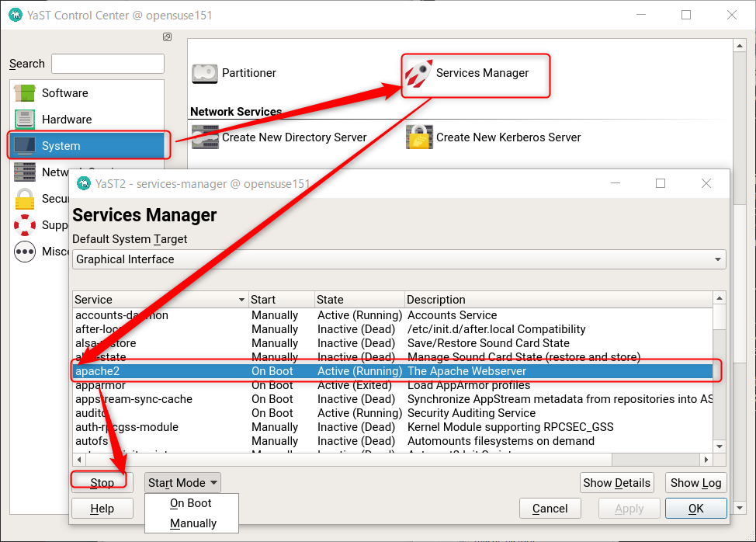Click '/etc/init.d/after.local Compatibility' description

pyautogui.click(x=497, y=329)
